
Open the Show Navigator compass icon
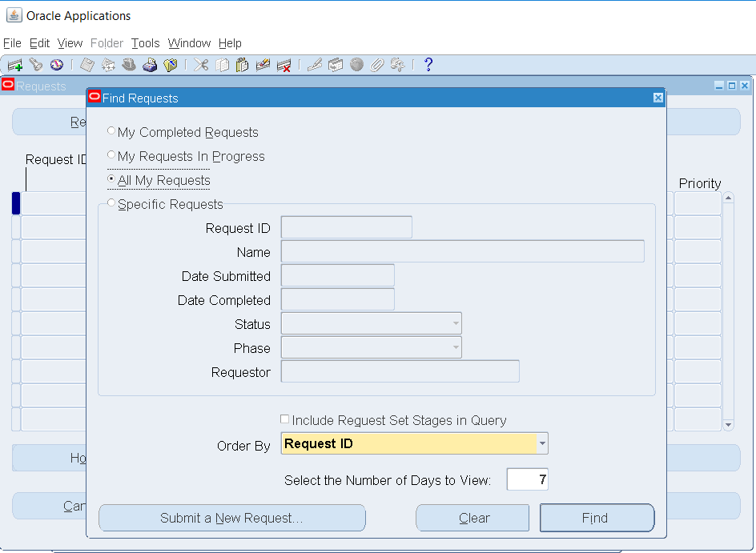(x=57, y=65)
